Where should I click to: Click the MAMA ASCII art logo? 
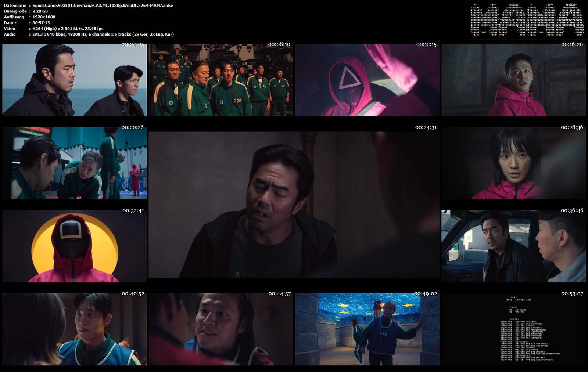click(527, 20)
